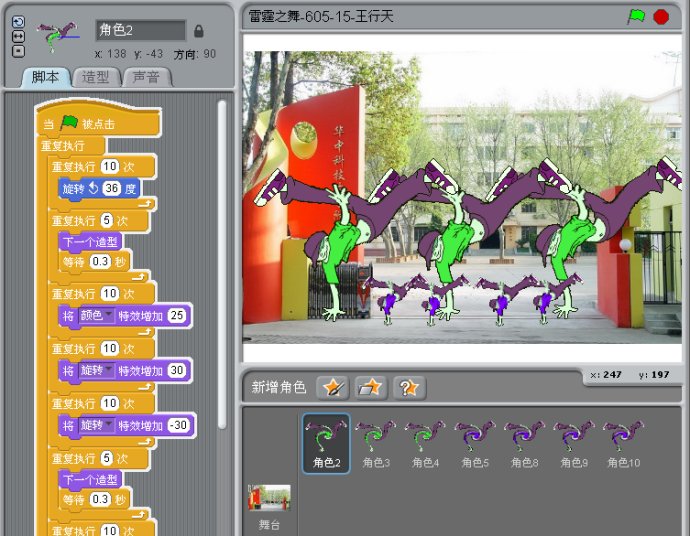Select the left-right flip rotation style icon
The width and height of the screenshot is (690, 536).
pyautogui.click(x=18, y=37)
